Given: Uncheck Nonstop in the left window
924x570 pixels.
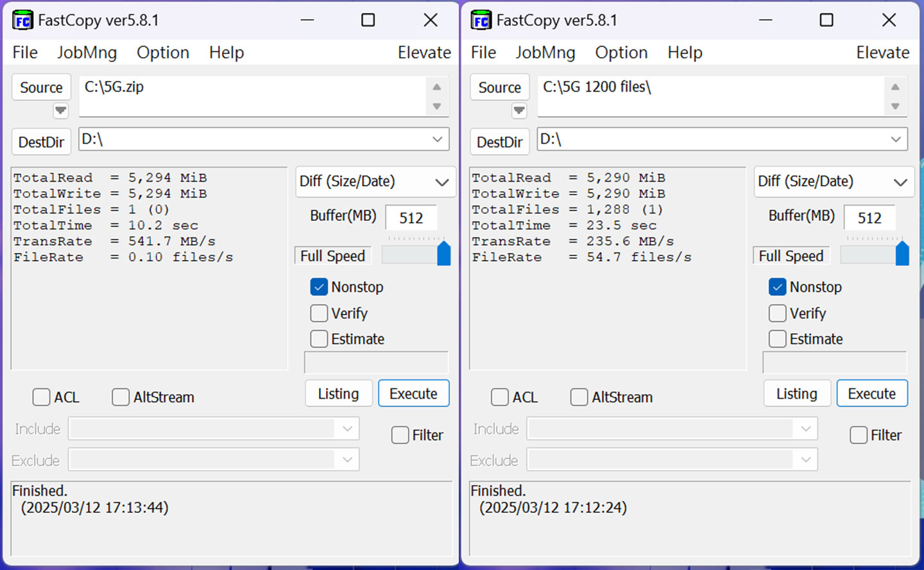Looking at the screenshot, I should (x=319, y=287).
